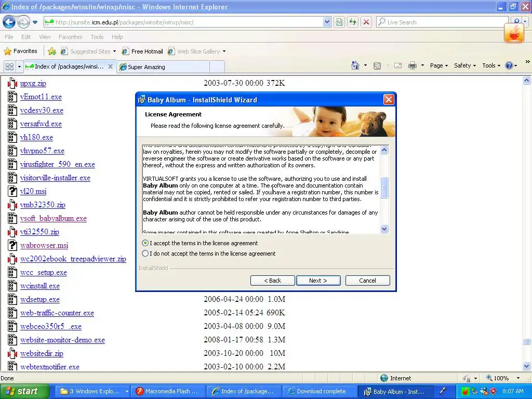This screenshot has width=532, height=399.
Task: Switch to the Super Amazing tab
Action: coord(163,67)
